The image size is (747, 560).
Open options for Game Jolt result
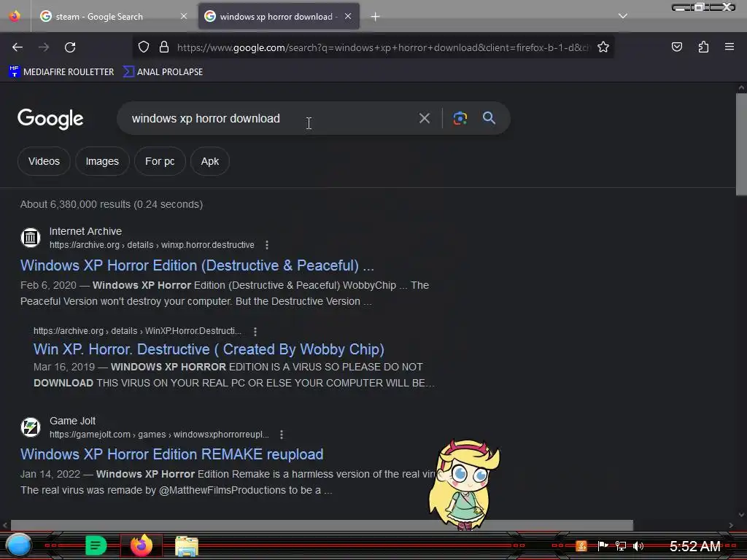pos(282,435)
